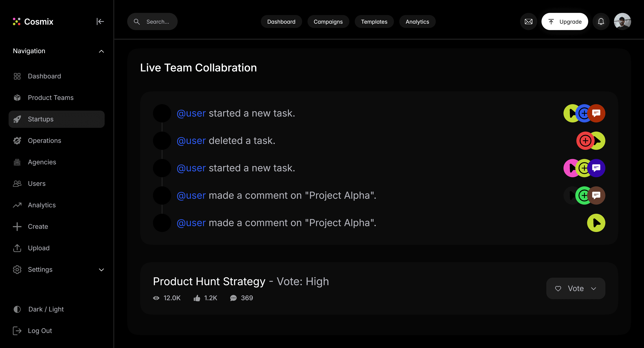Open the mail envelope icon

[528, 21]
